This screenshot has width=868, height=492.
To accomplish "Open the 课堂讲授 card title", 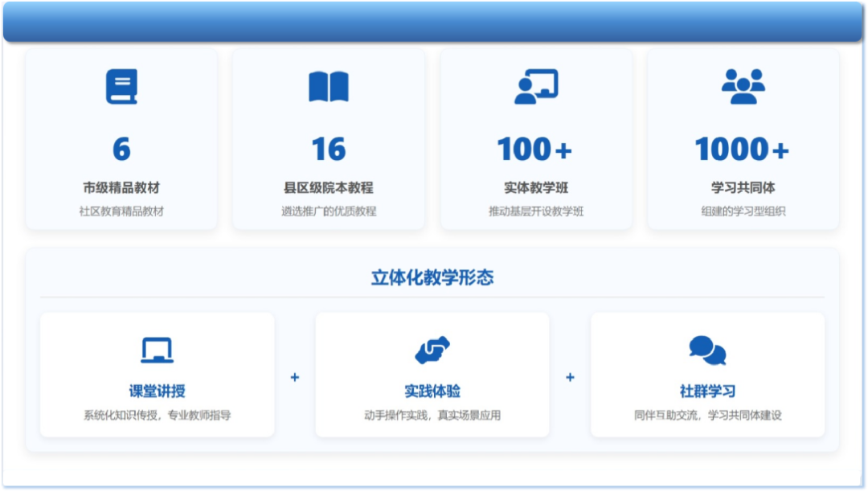I will pyautogui.click(x=157, y=392).
